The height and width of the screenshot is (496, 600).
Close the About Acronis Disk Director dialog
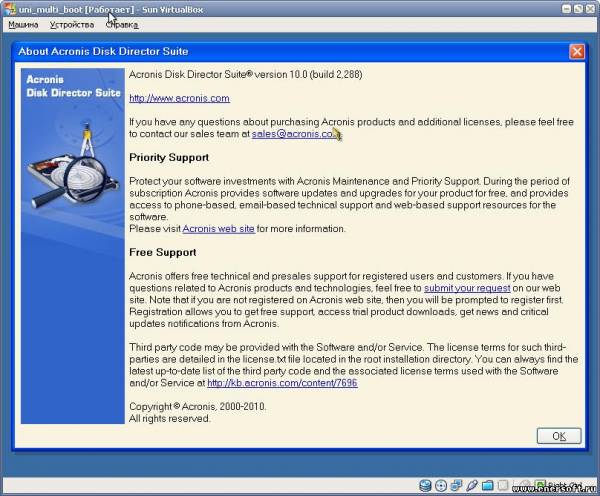[577, 51]
